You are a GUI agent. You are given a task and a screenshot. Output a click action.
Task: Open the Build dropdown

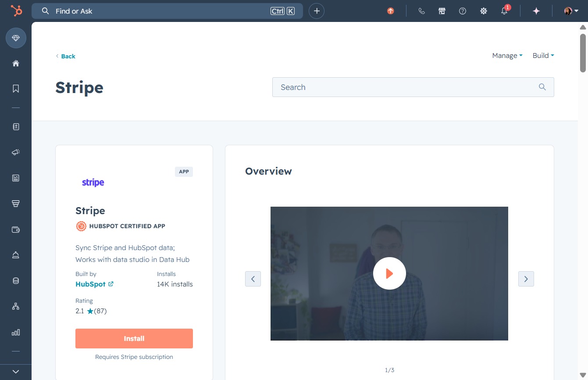pyautogui.click(x=543, y=55)
